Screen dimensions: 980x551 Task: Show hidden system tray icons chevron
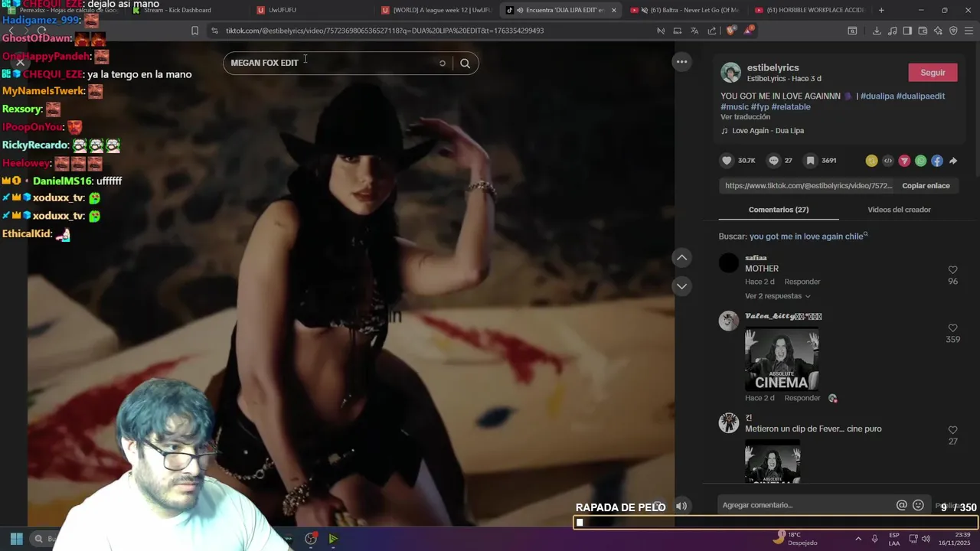pos(857,539)
